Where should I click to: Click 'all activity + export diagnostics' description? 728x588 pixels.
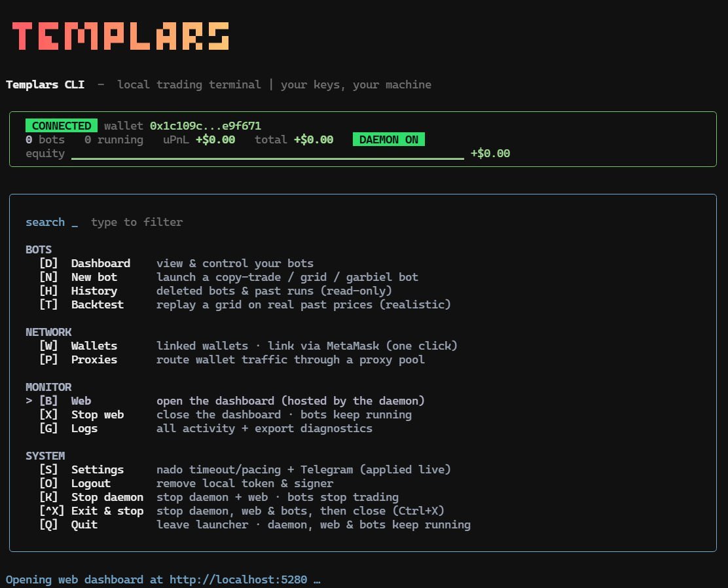click(264, 429)
